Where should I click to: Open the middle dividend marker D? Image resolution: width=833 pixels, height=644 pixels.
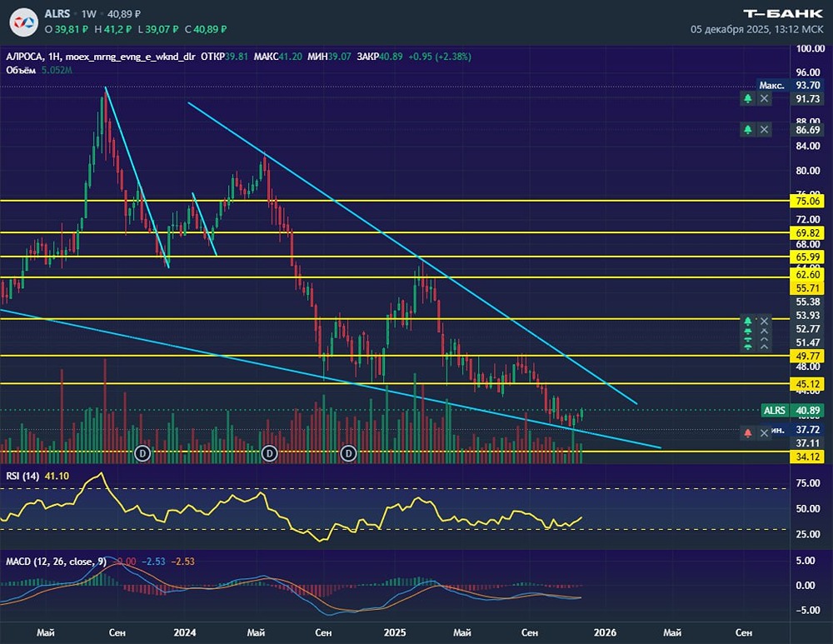coord(269,452)
